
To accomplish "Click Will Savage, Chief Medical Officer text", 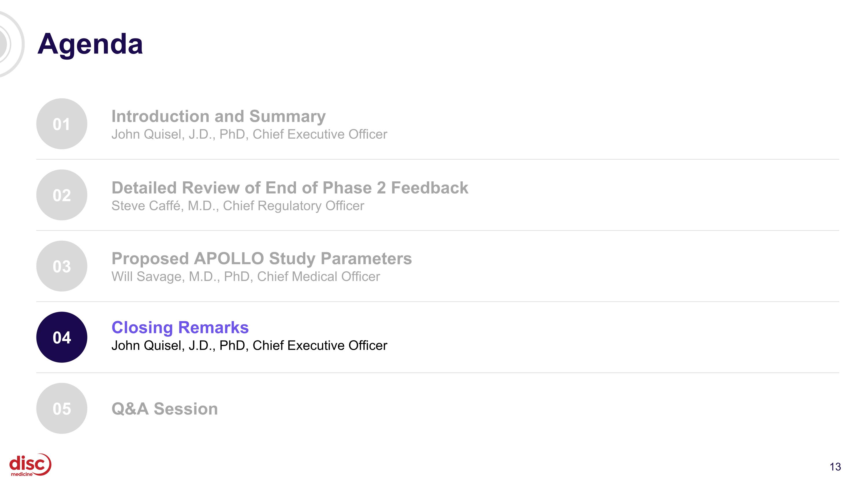I will pyautogui.click(x=246, y=277).
